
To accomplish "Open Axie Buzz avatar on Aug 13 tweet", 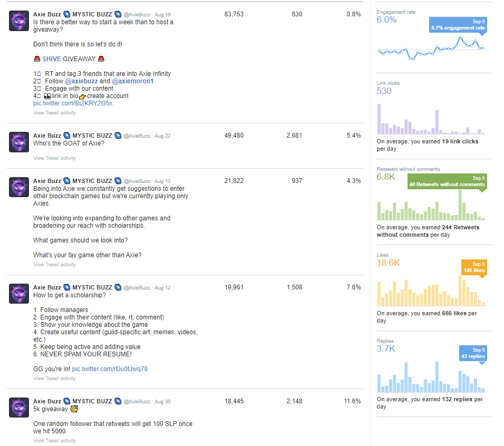I will point(19,187).
